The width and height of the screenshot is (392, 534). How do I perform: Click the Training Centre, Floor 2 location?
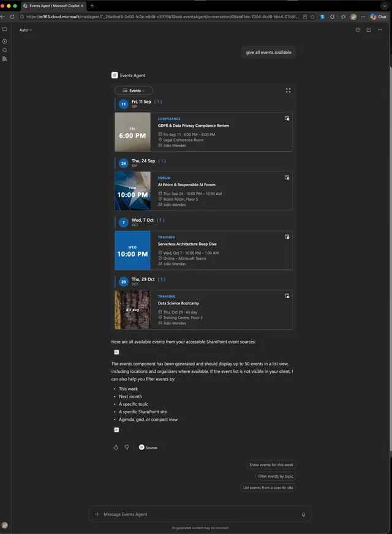point(183,318)
